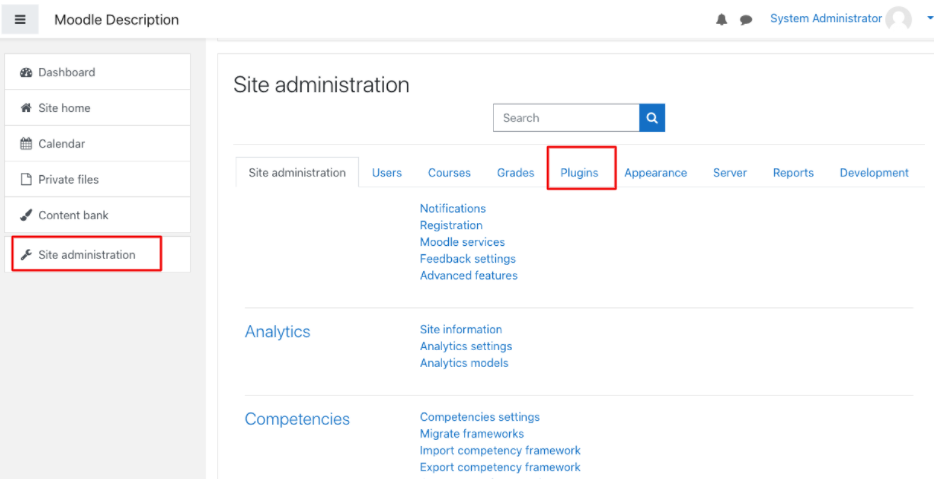Screen dimensions: 937x479
Task: Click the Site home house icon
Action: (26, 108)
